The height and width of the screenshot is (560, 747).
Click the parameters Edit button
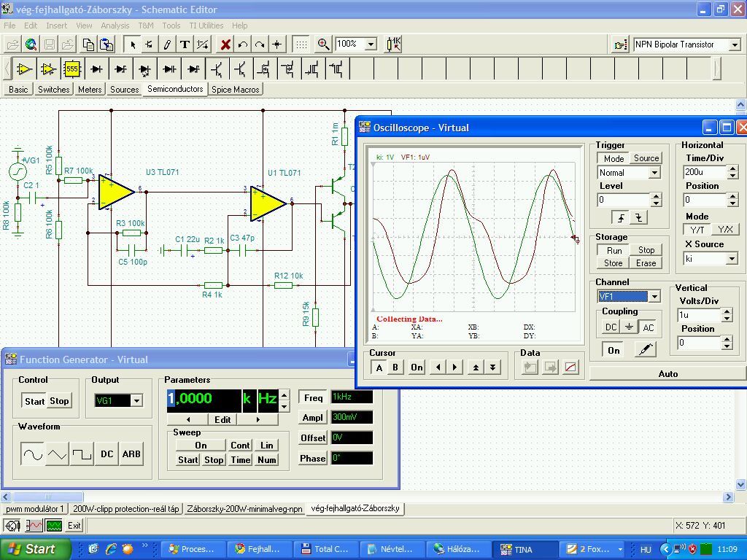click(222, 419)
